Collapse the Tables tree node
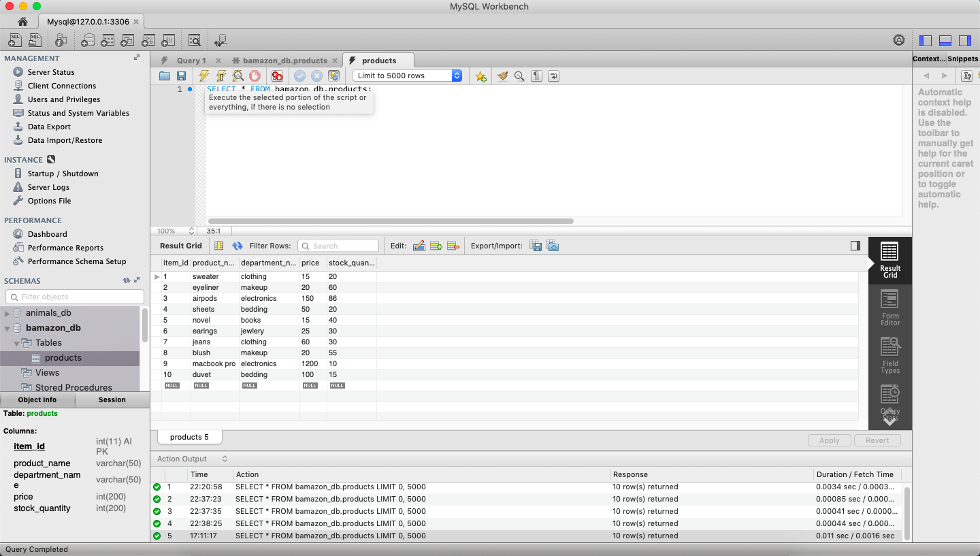The width and height of the screenshot is (980, 556). point(17,343)
